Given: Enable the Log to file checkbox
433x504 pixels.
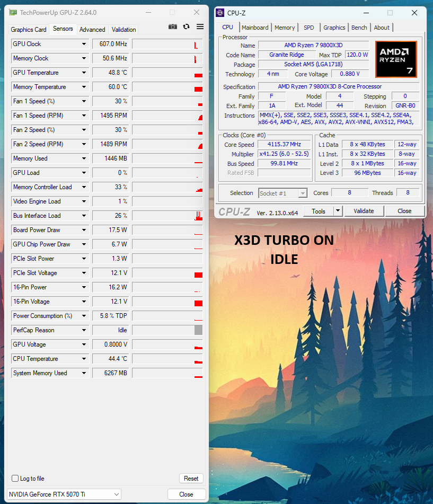Looking at the screenshot, I should [15, 479].
